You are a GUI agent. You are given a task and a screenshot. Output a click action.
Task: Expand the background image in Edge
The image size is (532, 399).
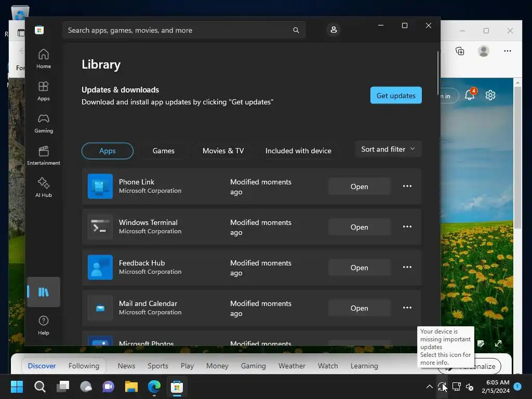[498, 344]
